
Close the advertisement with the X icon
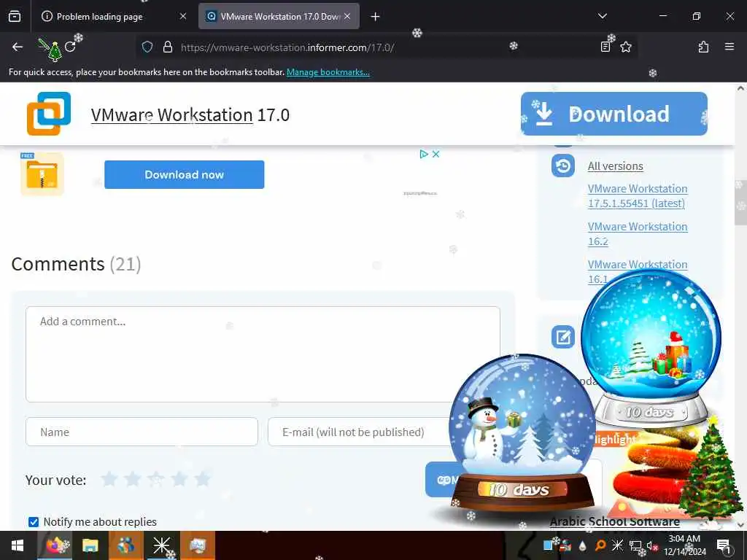436,154
